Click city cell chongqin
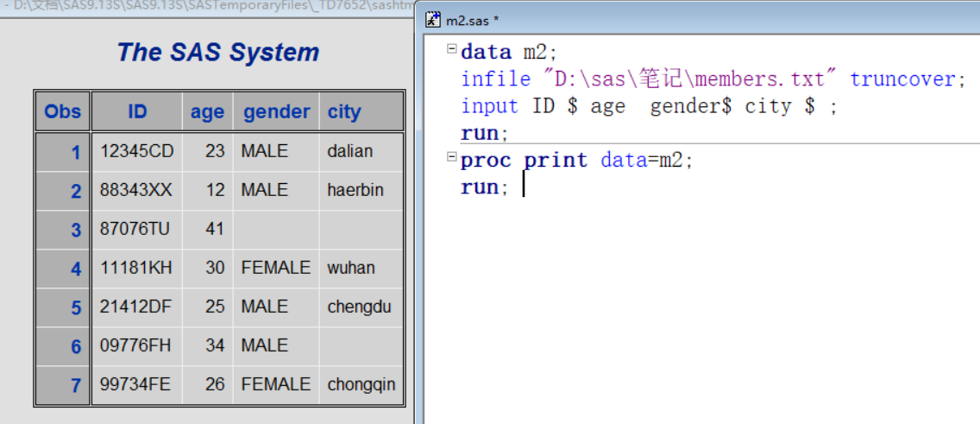980x424 pixels. coord(361,384)
